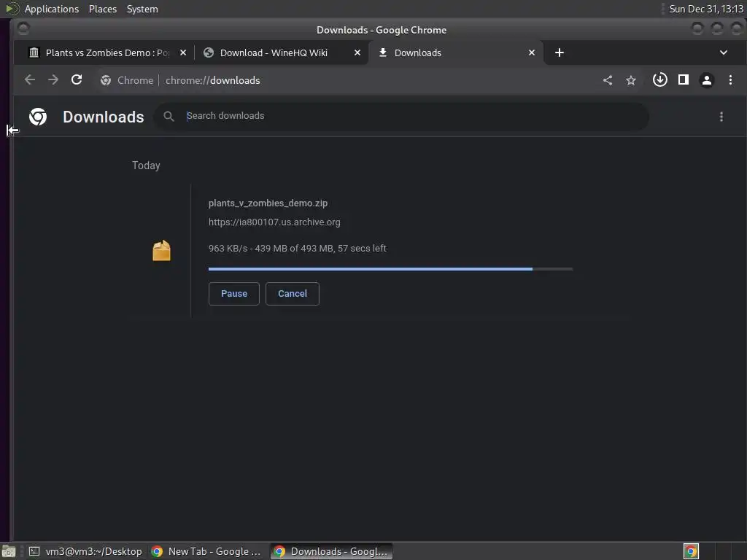Cancel the plants_v_zombies_demo.zip download
Screen dimensions: 747x560
(293, 294)
